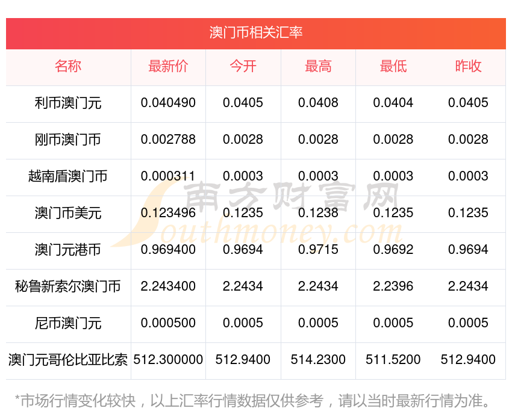Select latest price 0.000311
This screenshot has width=512, height=420.
click(167, 176)
